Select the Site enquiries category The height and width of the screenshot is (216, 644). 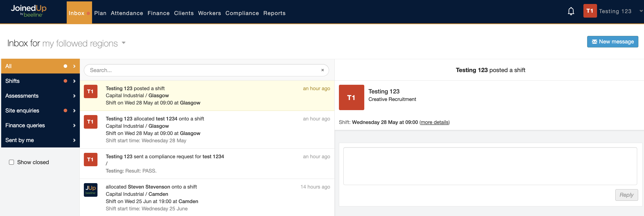pos(40,111)
